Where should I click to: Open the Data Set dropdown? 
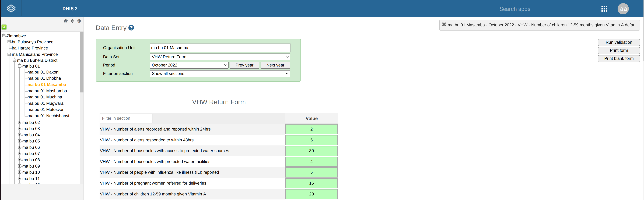point(220,57)
